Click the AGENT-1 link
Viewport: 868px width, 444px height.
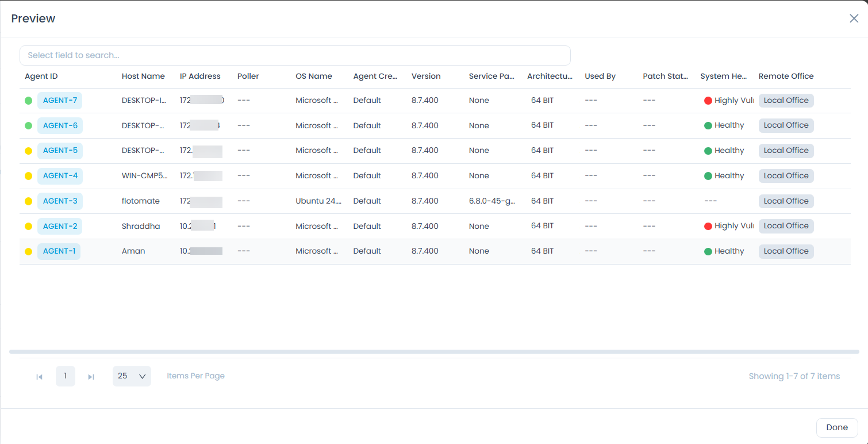59,251
